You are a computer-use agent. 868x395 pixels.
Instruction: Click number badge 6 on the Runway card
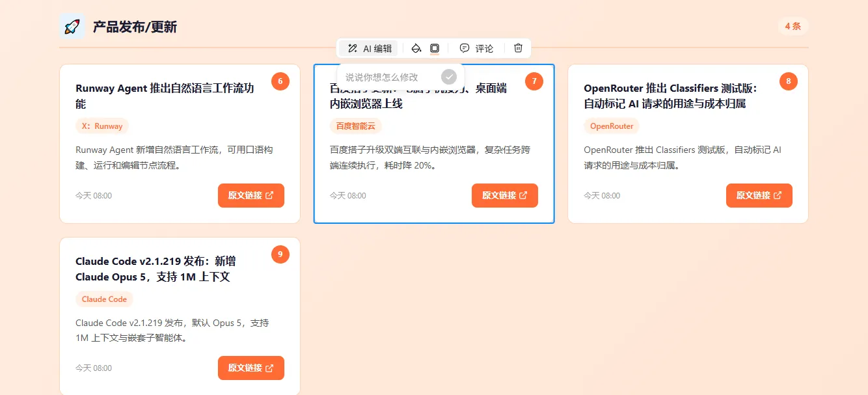pyautogui.click(x=280, y=81)
